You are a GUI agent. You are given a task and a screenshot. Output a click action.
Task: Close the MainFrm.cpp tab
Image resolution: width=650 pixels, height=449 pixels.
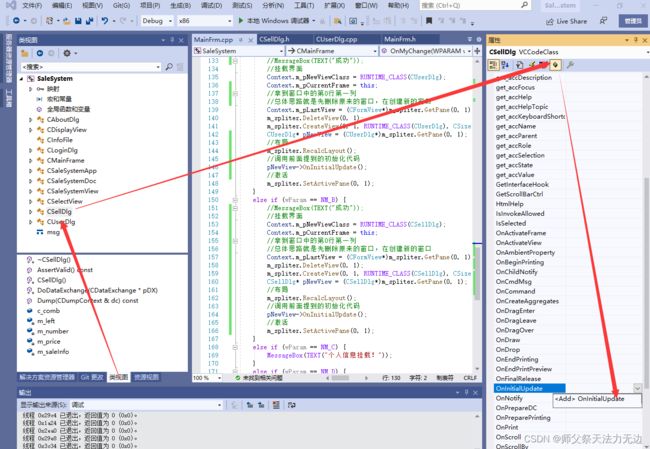tap(250, 40)
